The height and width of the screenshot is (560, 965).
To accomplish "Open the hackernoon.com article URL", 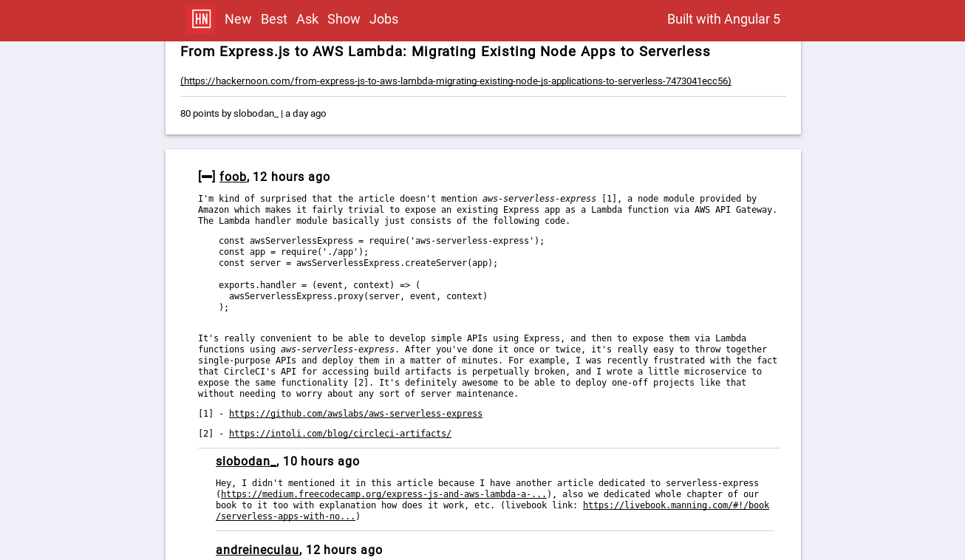I will (456, 81).
